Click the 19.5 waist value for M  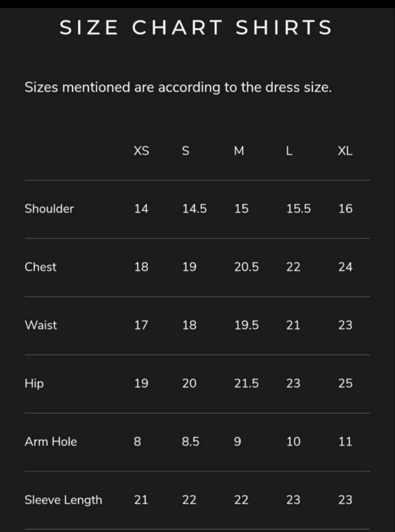[x=247, y=325]
